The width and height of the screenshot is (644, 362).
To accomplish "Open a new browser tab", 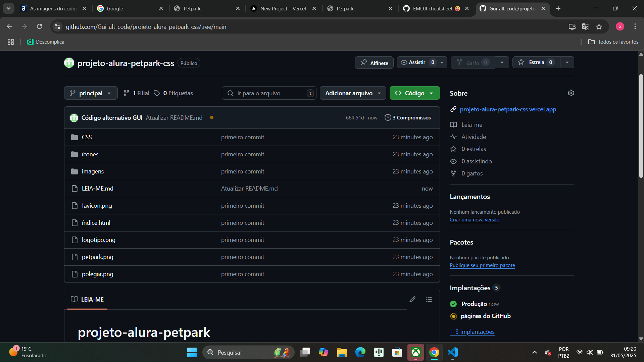I will coord(558,8).
